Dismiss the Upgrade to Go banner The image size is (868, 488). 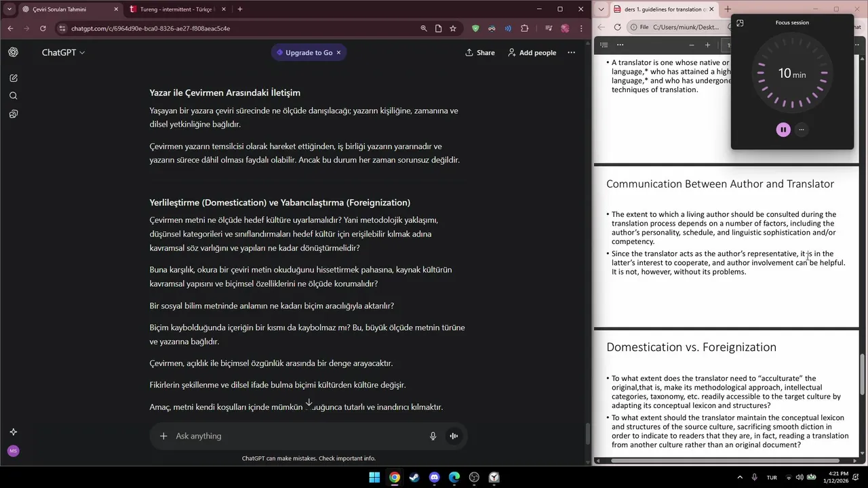(338, 52)
